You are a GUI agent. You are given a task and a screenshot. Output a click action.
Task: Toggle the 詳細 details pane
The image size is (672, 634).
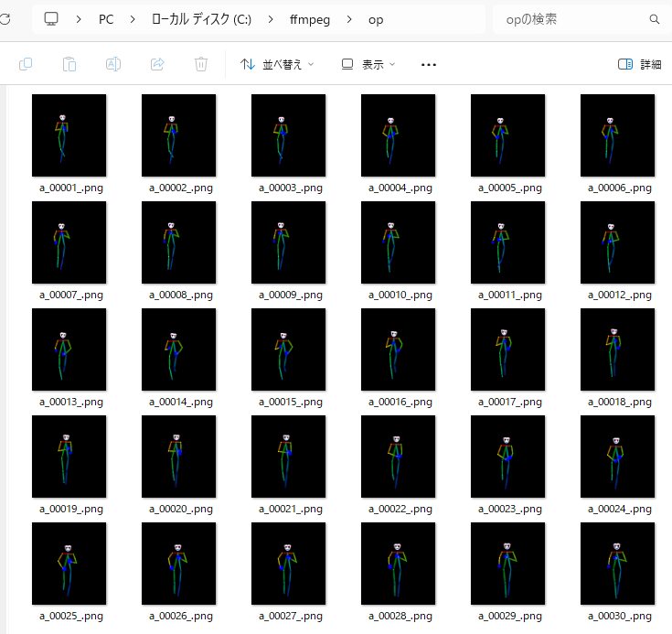[x=639, y=65]
